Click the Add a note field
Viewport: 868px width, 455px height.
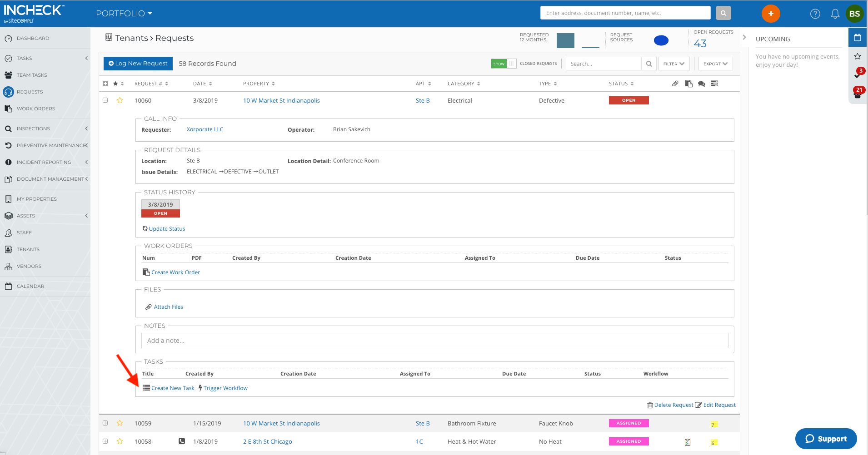point(434,341)
